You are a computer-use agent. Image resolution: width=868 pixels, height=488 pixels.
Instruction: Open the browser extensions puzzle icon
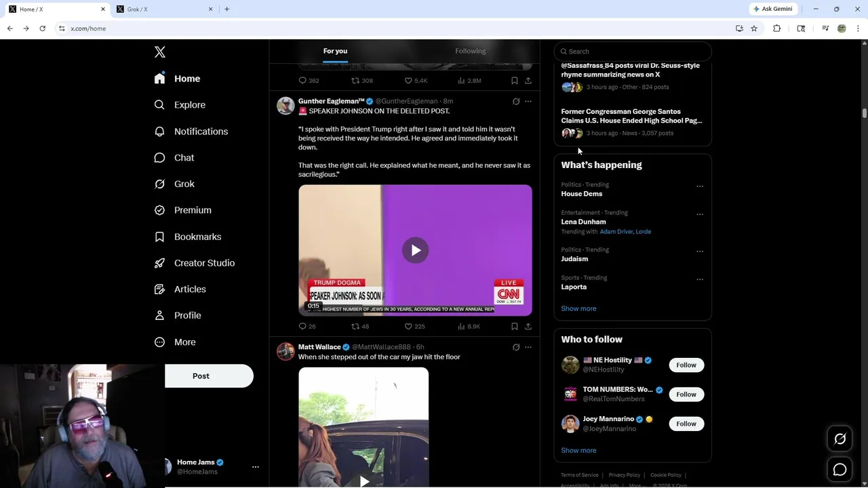pyautogui.click(x=777, y=28)
